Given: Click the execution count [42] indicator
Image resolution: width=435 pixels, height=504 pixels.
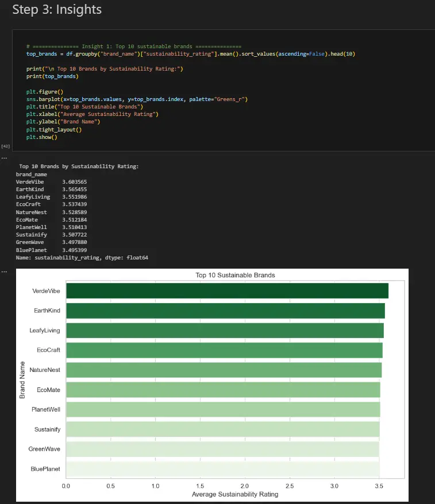Looking at the screenshot, I should (x=6, y=147).
